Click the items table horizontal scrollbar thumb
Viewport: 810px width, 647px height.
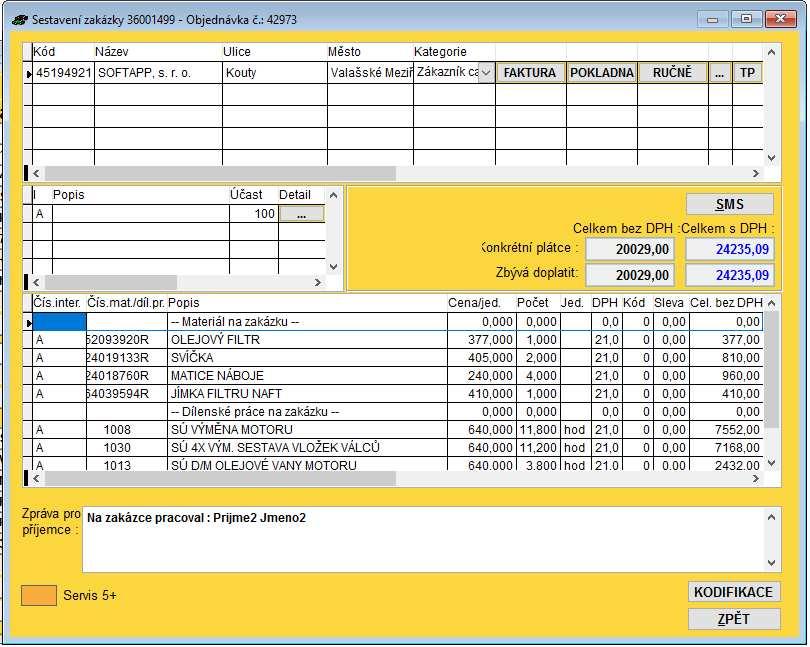pyautogui.click(x=221, y=479)
